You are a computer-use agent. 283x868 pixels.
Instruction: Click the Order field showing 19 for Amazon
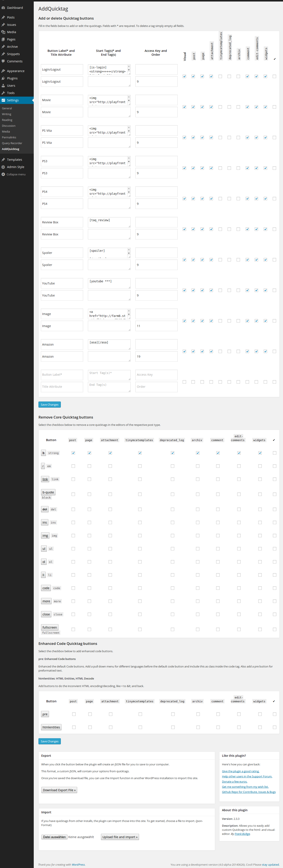[x=156, y=357]
